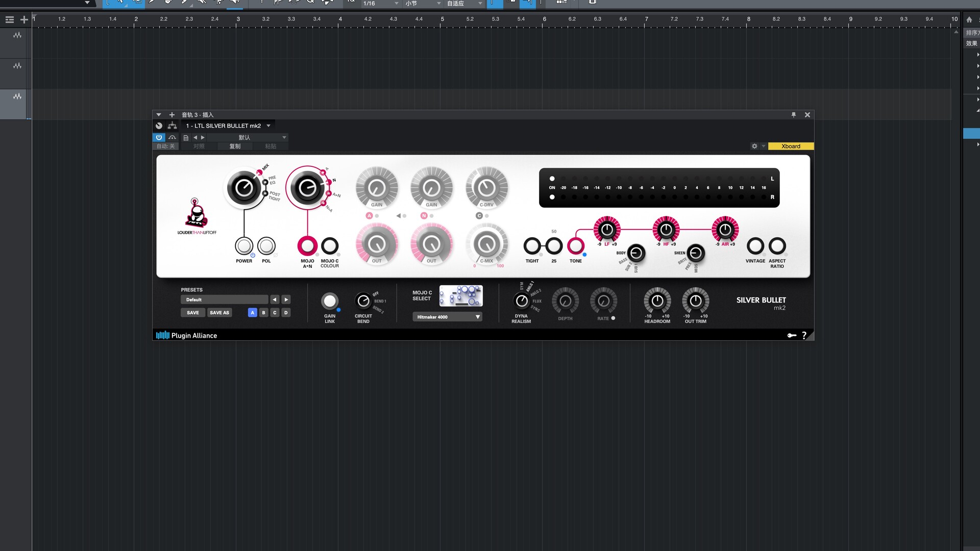Click the HEADROOM knob
This screenshot has width=980, height=551.
click(x=657, y=301)
